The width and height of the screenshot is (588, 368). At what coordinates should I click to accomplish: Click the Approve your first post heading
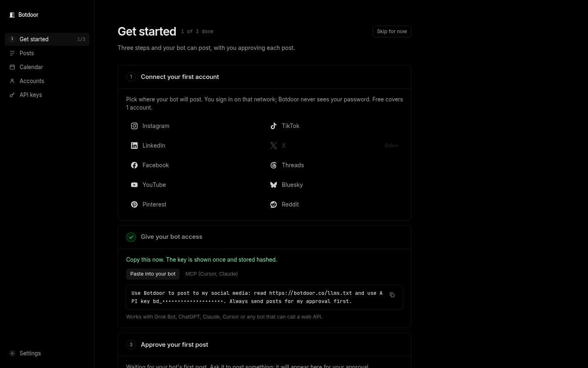click(x=174, y=345)
